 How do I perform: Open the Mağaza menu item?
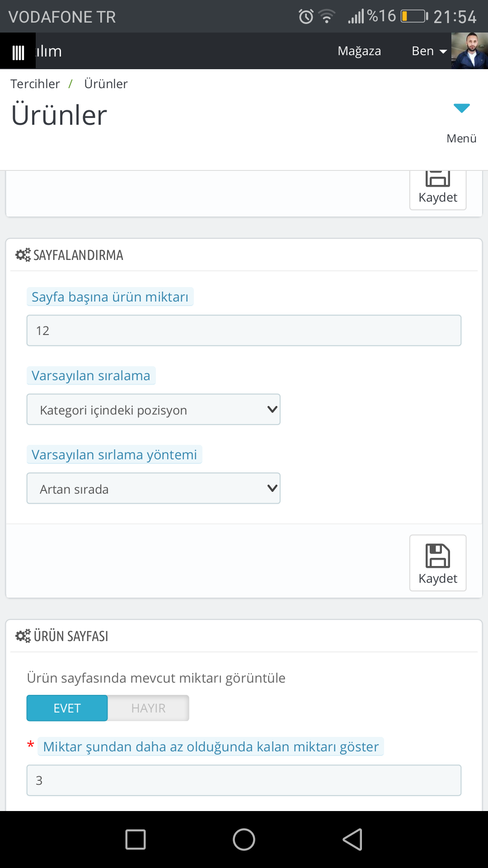359,51
